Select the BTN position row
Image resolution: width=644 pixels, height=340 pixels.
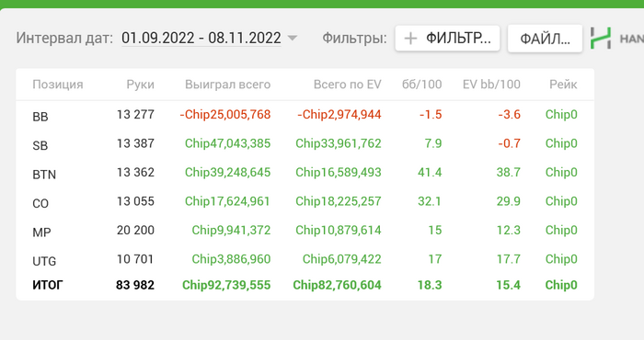pyautogui.click(x=305, y=173)
